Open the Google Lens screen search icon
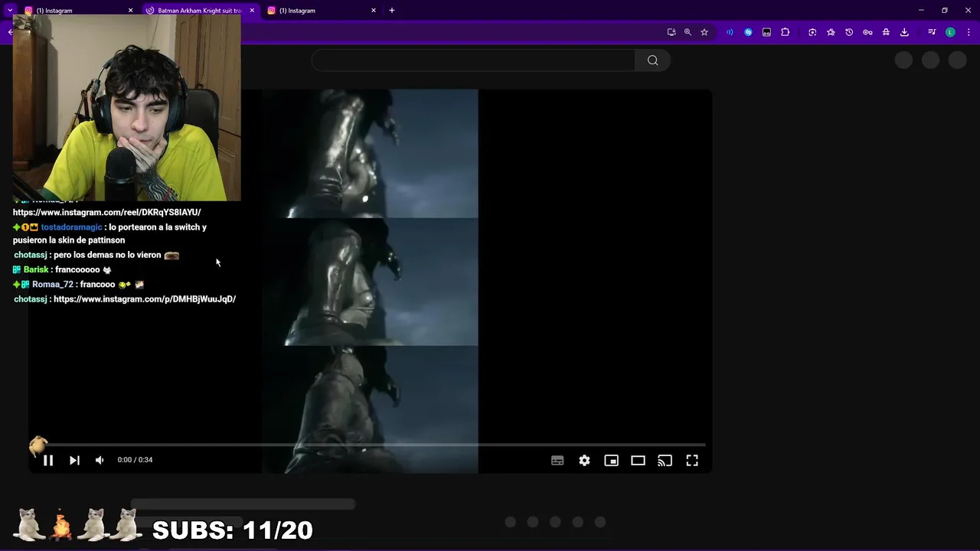Image resolution: width=980 pixels, height=551 pixels. tap(812, 32)
